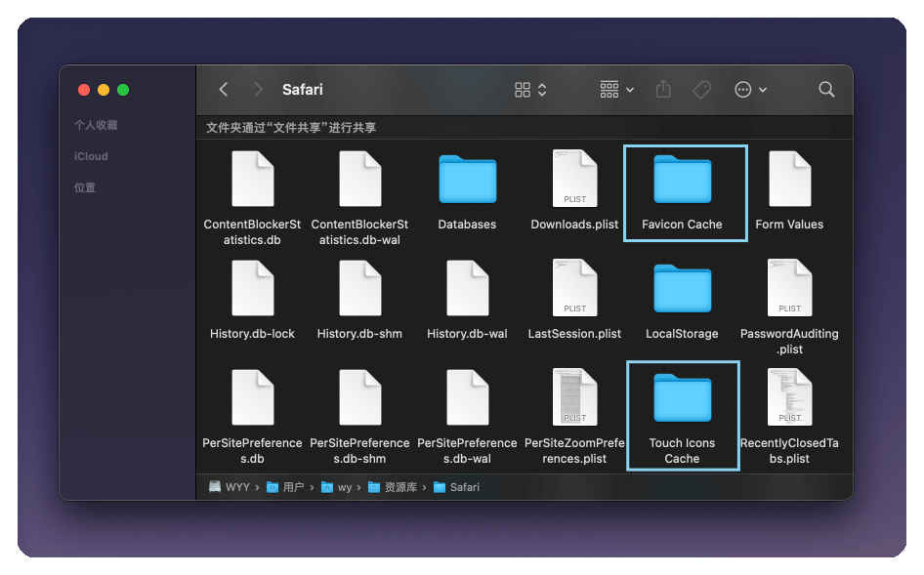
Task: Select ContentBlockerStatistics.db file icon
Action: (x=252, y=179)
